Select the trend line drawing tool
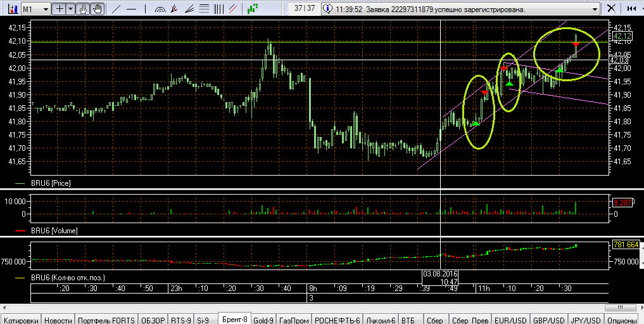The height and width of the screenshot is (324, 644). click(117, 9)
